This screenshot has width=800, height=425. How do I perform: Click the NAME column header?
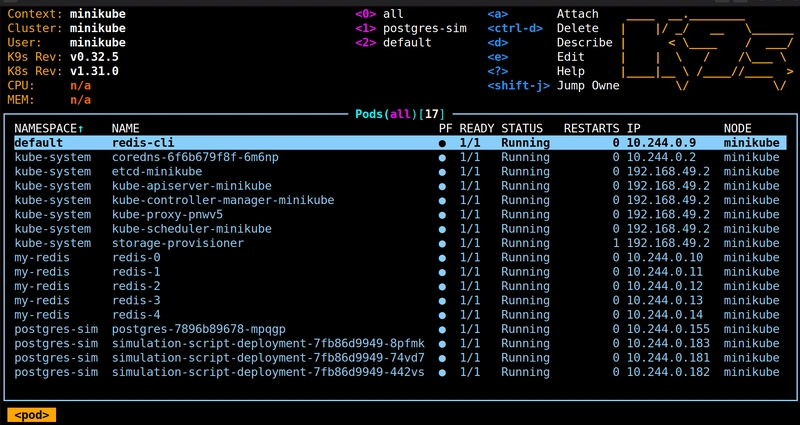[x=126, y=129]
